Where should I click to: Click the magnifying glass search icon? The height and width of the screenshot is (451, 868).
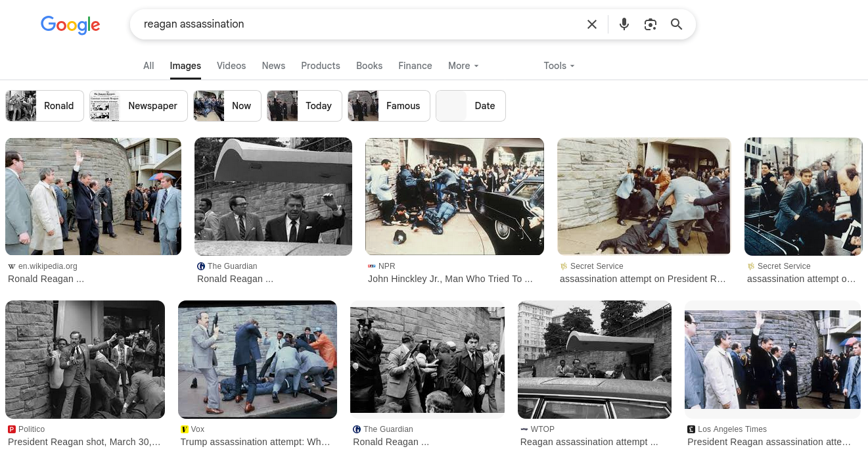(x=677, y=24)
